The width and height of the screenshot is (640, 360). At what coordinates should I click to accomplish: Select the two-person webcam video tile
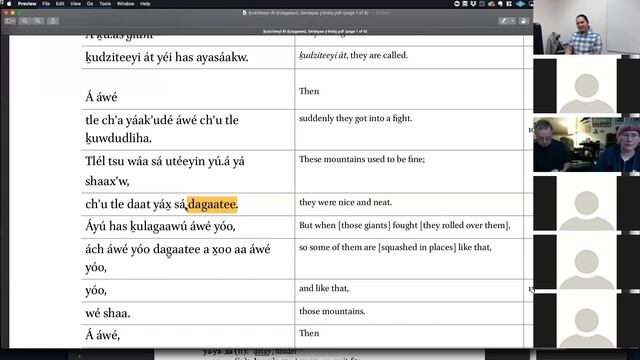click(587, 144)
